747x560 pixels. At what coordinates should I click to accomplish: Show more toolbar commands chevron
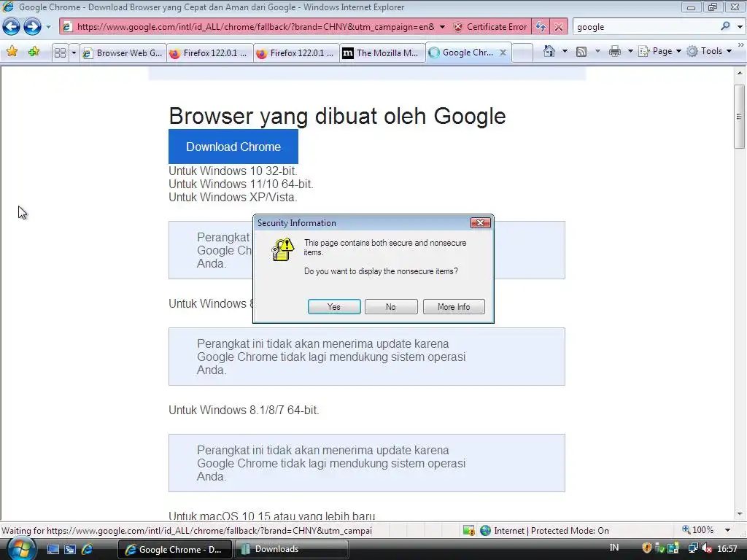point(741,44)
